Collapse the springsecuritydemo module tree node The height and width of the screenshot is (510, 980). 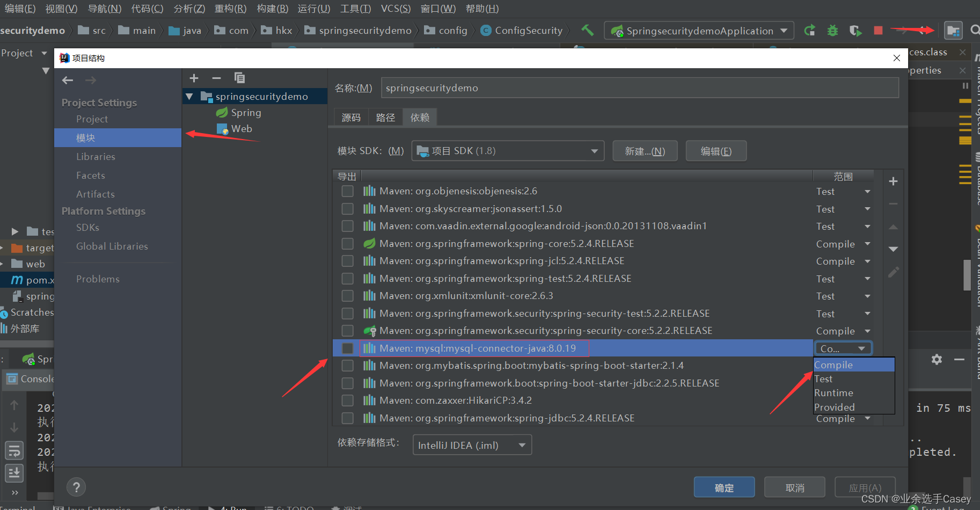click(189, 97)
